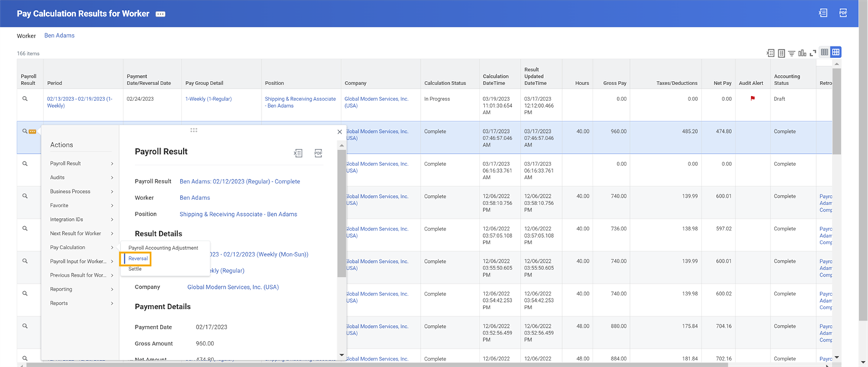This screenshot has width=868, height=367.
Task: Switch to the condensed column view
Action: 825,53
